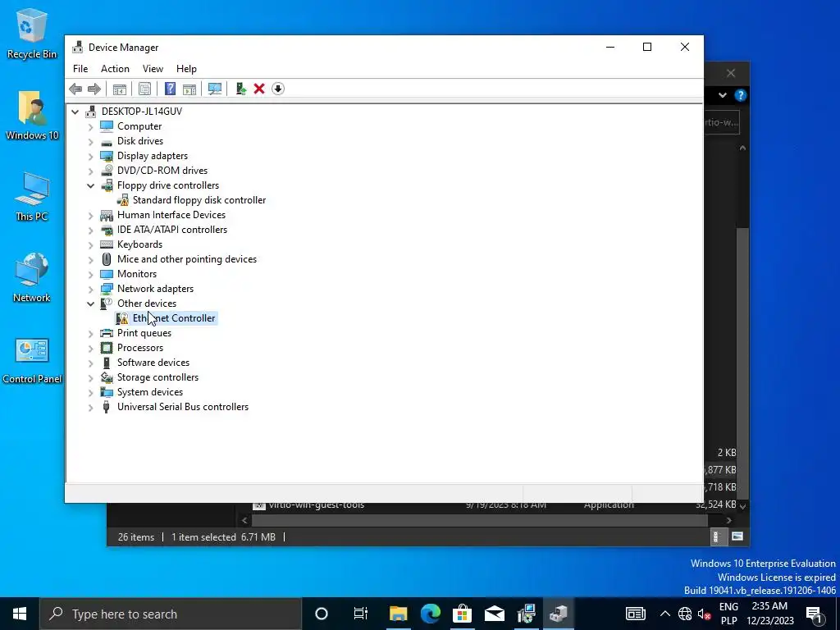
Task: Expand Universal Serial Bus controllers category
Action: pos(90,408)
